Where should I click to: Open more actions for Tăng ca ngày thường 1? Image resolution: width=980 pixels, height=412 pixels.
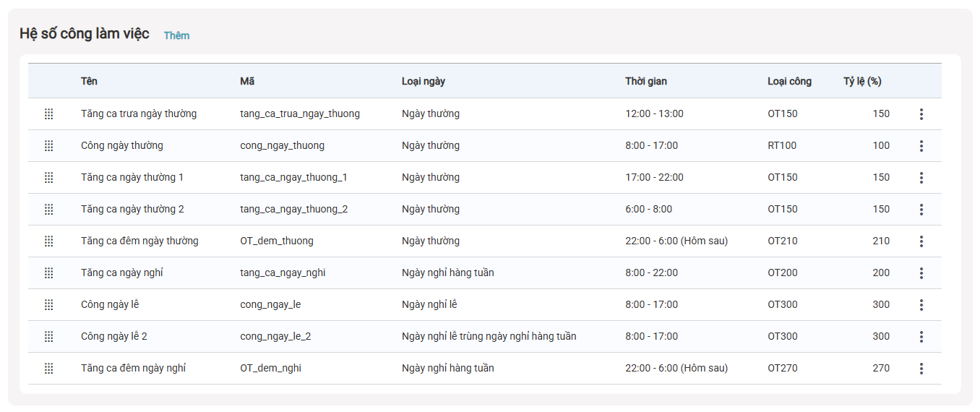(921, 177)
